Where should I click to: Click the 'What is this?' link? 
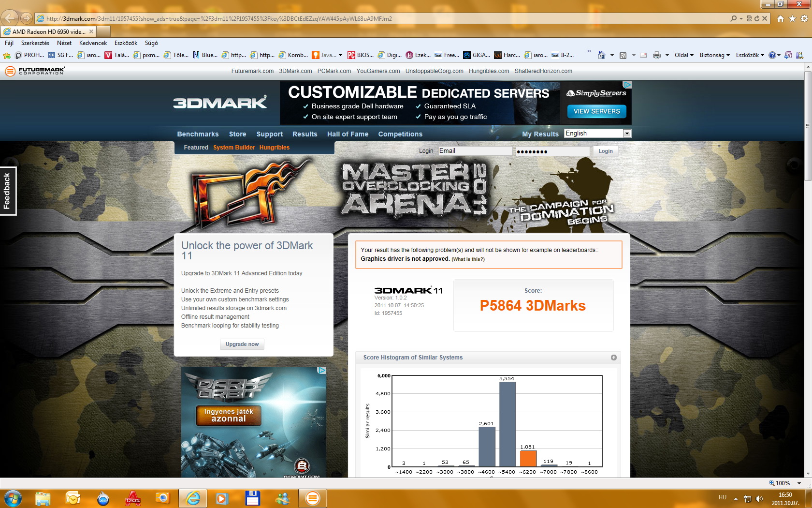[468, 259]
